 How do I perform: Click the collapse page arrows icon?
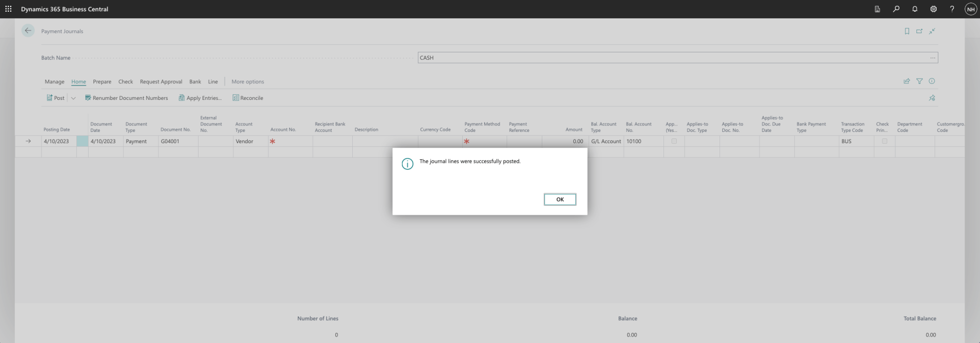[x=932, y=31]
